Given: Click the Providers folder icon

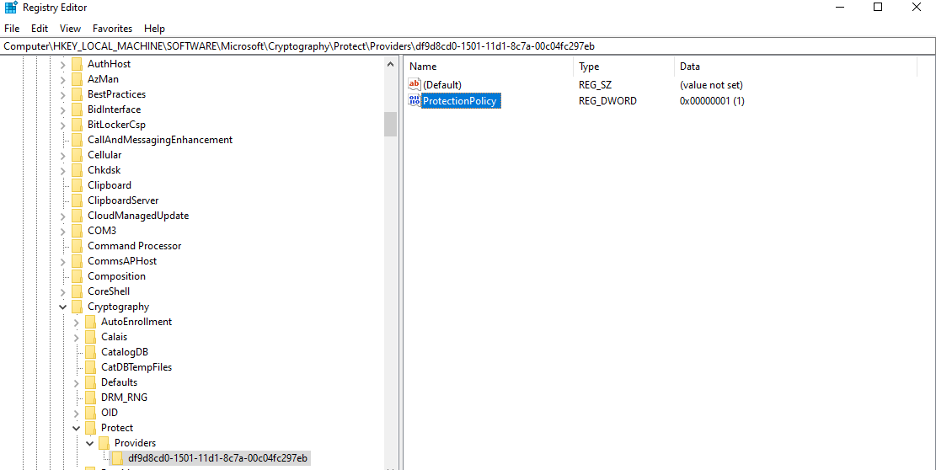Looking at the screenshot, I should click(104, 443).
